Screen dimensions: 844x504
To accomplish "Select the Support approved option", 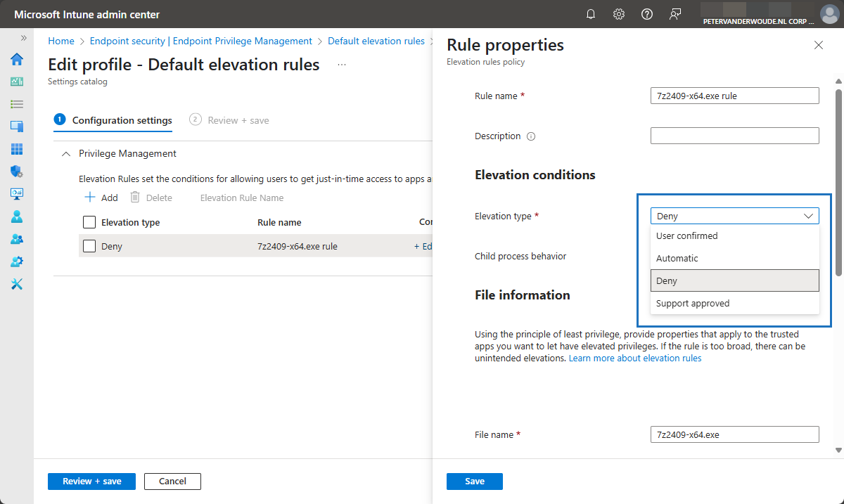I will (x=693, y=304).
